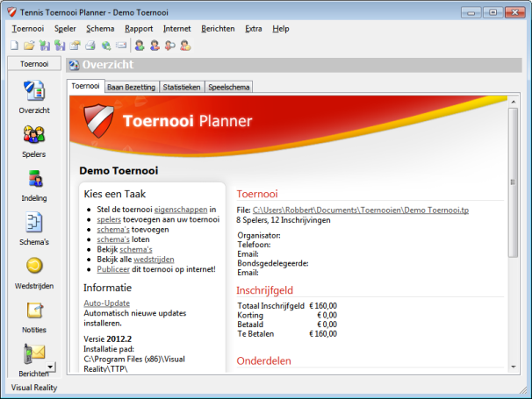Switch to the Statistieken tab
532x399 pixels.
[182, 87]
